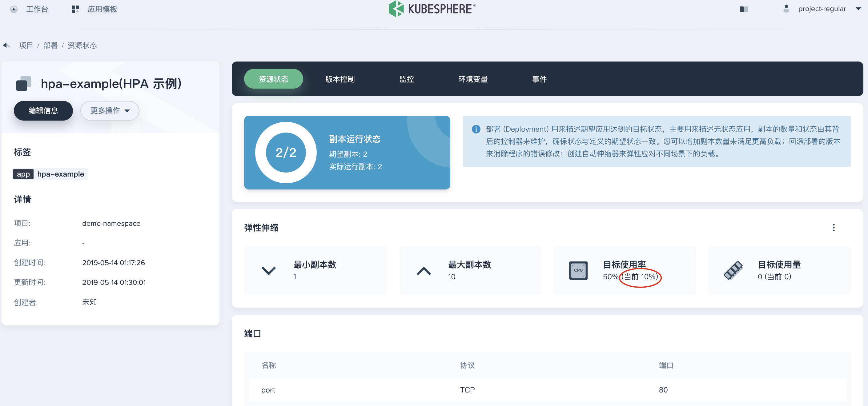Click the creator value 未知
This screenshot has height=406, width=868.
(89, 302)
